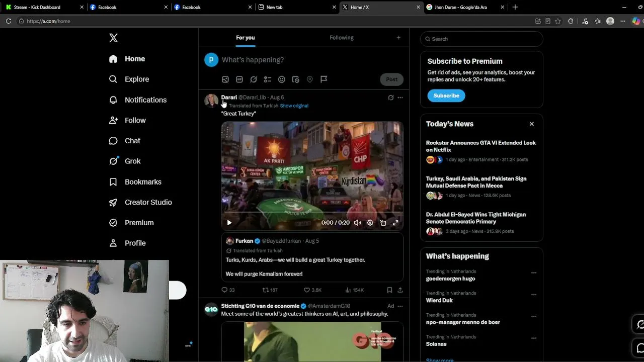Toggle picture-in-picture for the video
The height and width of the screenshot is (362, 644).
click(x=383, y=223)
